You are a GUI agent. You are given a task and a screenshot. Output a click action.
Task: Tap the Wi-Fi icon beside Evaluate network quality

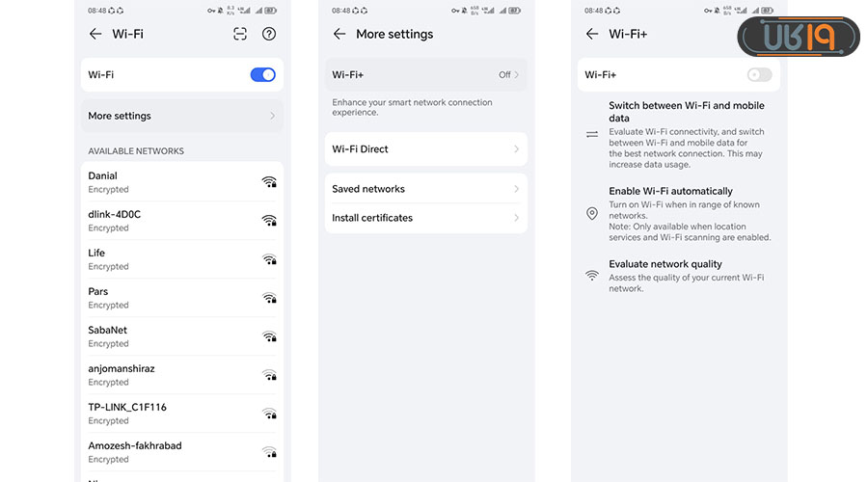click(x=592, y=276)
